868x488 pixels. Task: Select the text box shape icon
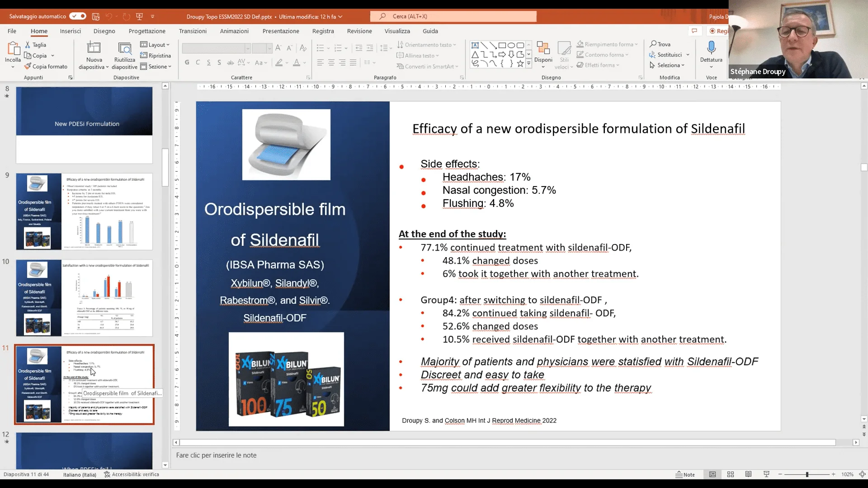point(475,45)
